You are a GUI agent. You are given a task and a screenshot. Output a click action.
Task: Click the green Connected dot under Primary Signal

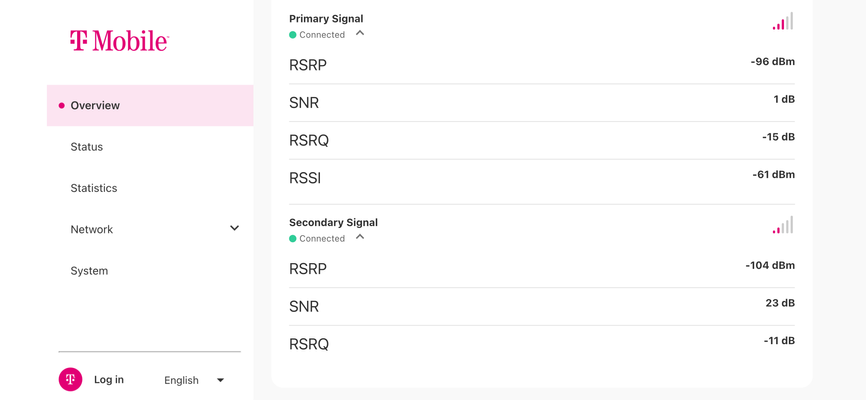293,35
